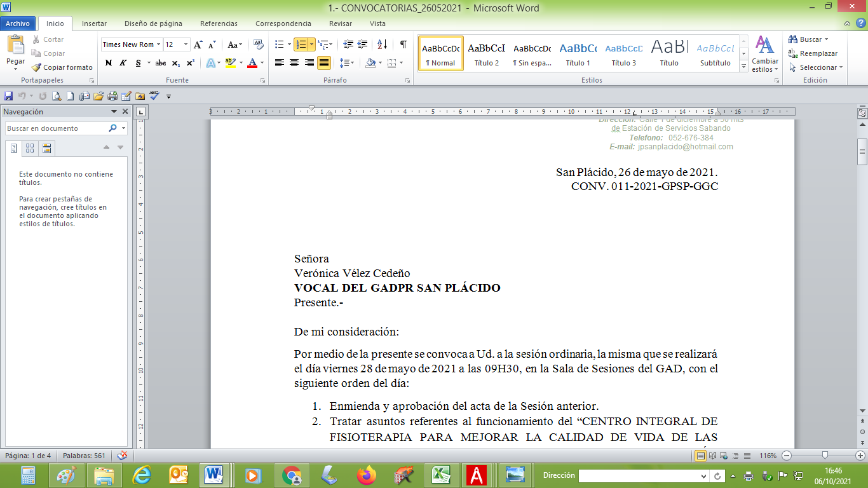The height and width of the screenshot is (488, 868).
Task: Click the clear formatting icon
Action: [x=258, y=44]
